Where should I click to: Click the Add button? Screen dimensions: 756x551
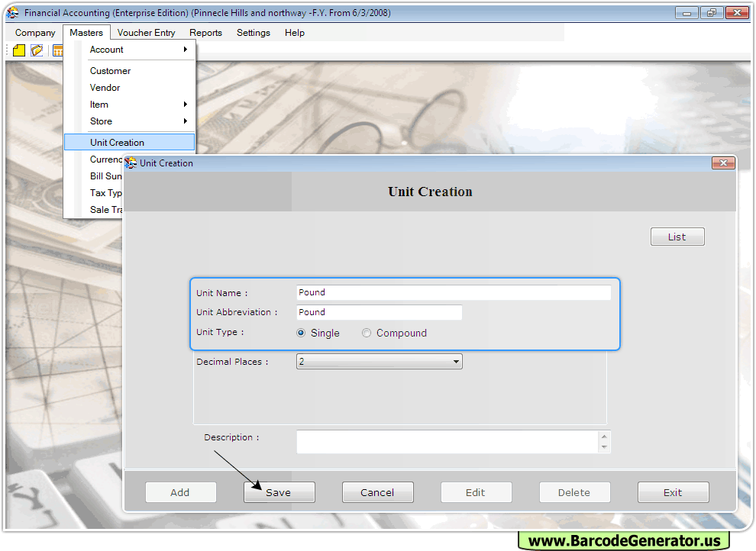pyautogui.click(x=180, y=492)
